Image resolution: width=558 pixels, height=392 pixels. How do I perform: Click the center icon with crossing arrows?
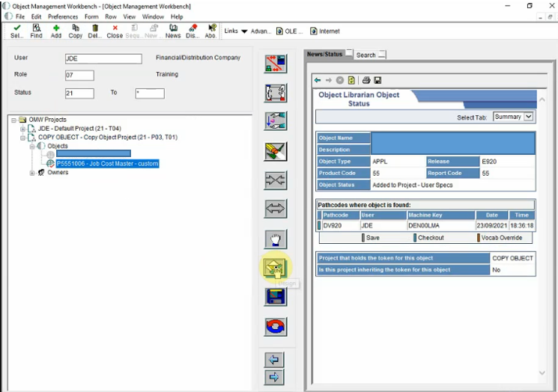point(276,180)
